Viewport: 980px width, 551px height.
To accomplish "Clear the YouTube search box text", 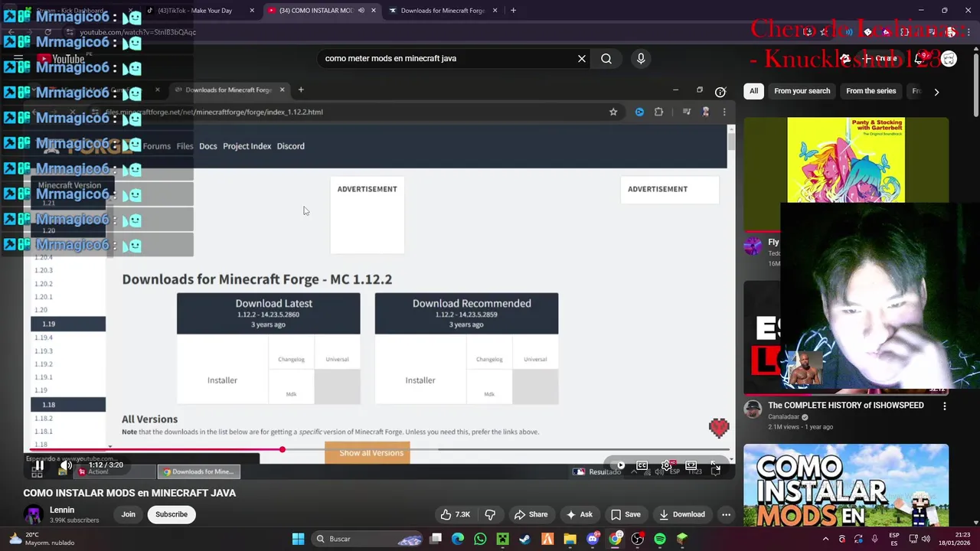I will click(x=582, y=58).
